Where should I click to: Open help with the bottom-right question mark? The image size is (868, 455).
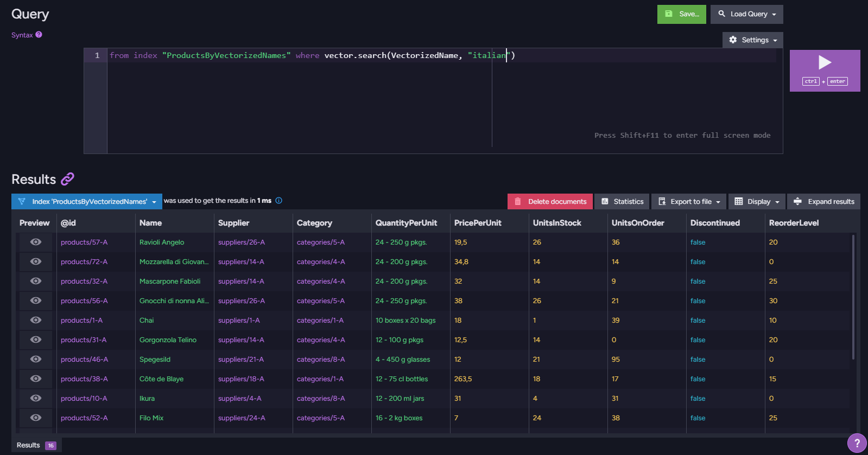[857, 443]
